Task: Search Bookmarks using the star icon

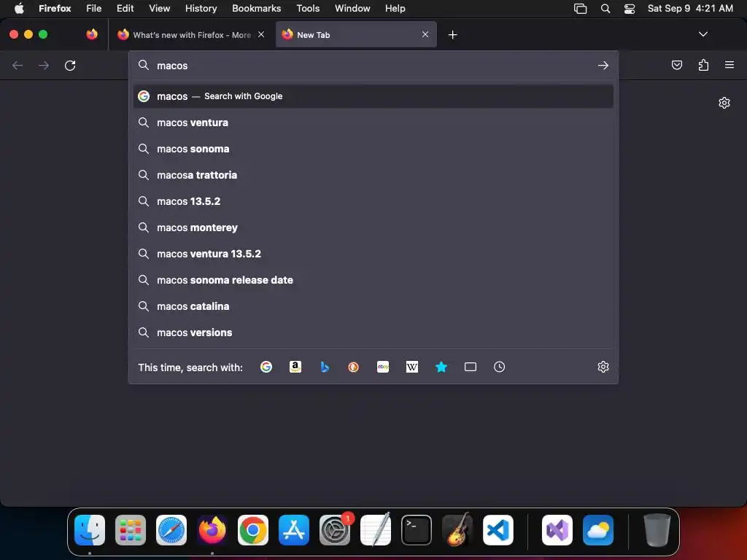Action: tap(441, 367)
